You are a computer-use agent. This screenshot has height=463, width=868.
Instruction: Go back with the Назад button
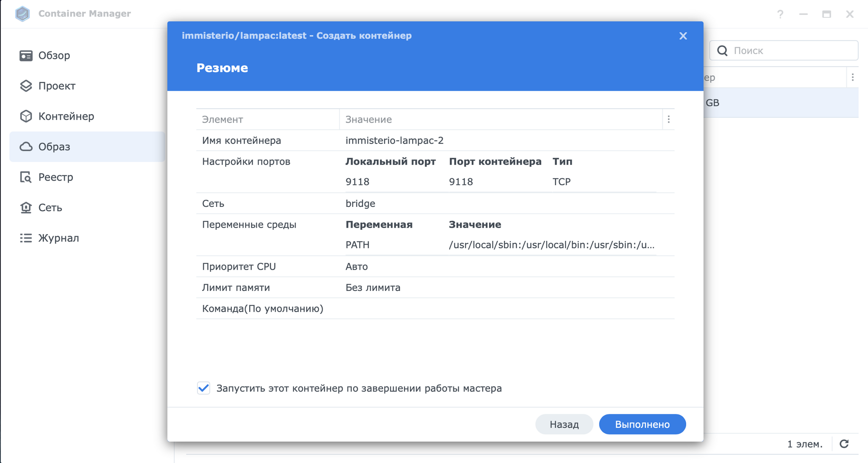pyautogui.click(x=564, y=424)
